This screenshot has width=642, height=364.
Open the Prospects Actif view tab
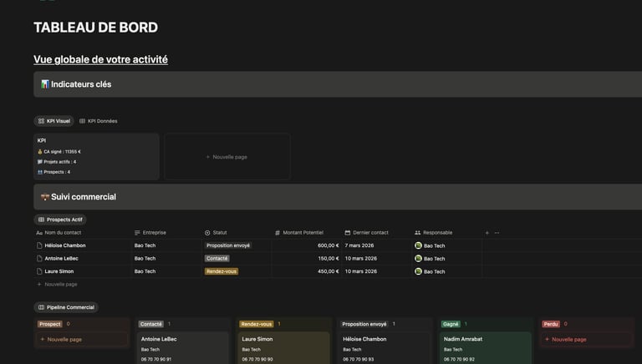(x=60, y=220)
